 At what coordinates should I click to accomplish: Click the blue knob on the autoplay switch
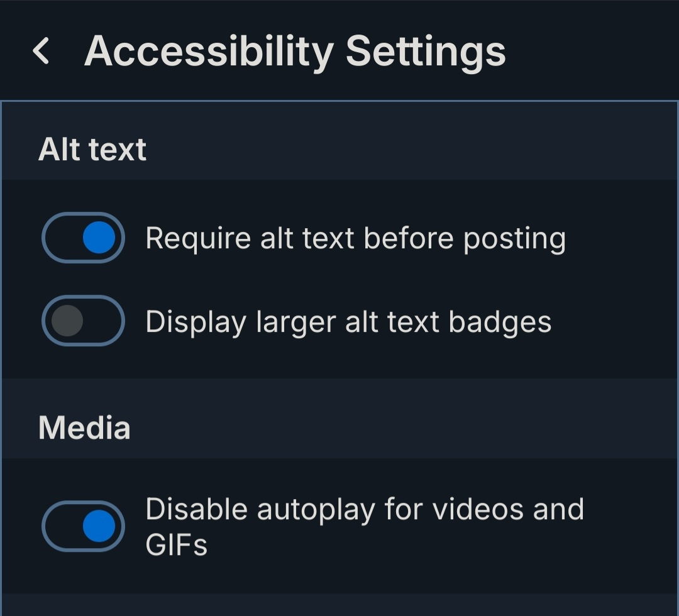[99, 526]
